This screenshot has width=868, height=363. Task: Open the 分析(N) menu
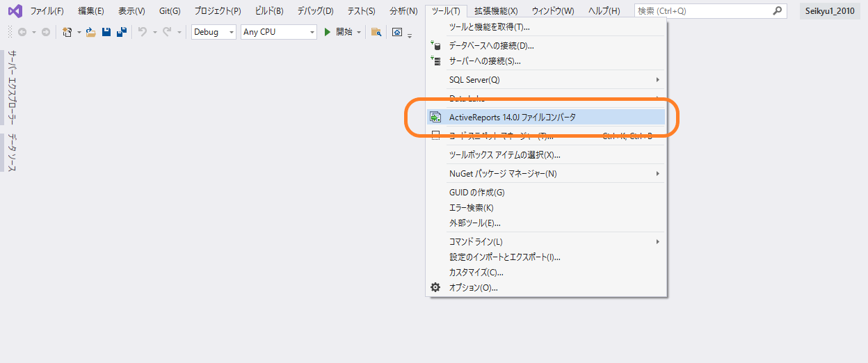click(403, 11)
